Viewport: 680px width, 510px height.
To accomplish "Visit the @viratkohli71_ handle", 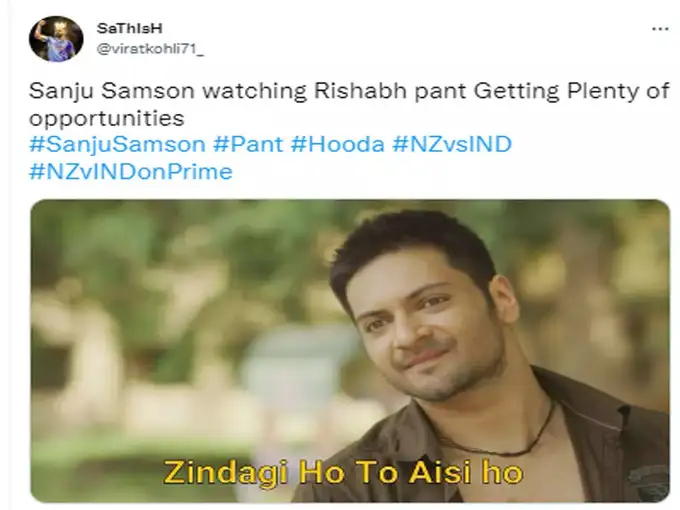I will 150,49.
